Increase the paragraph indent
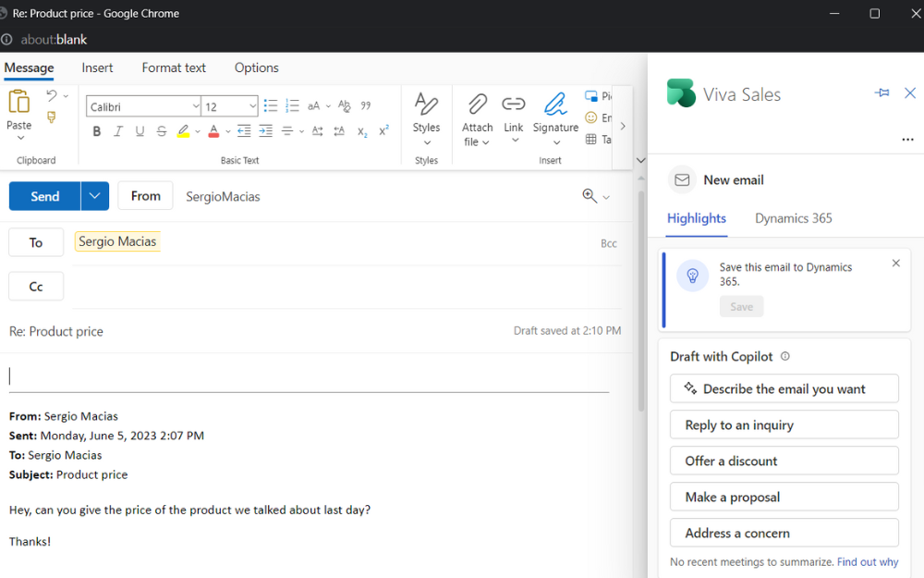924x578 pixels. point(266,131)
